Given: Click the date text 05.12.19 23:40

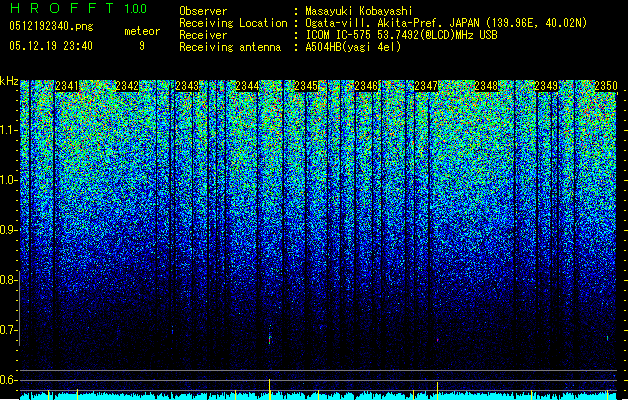Looking at the screenshot, I should coord(51,46).
